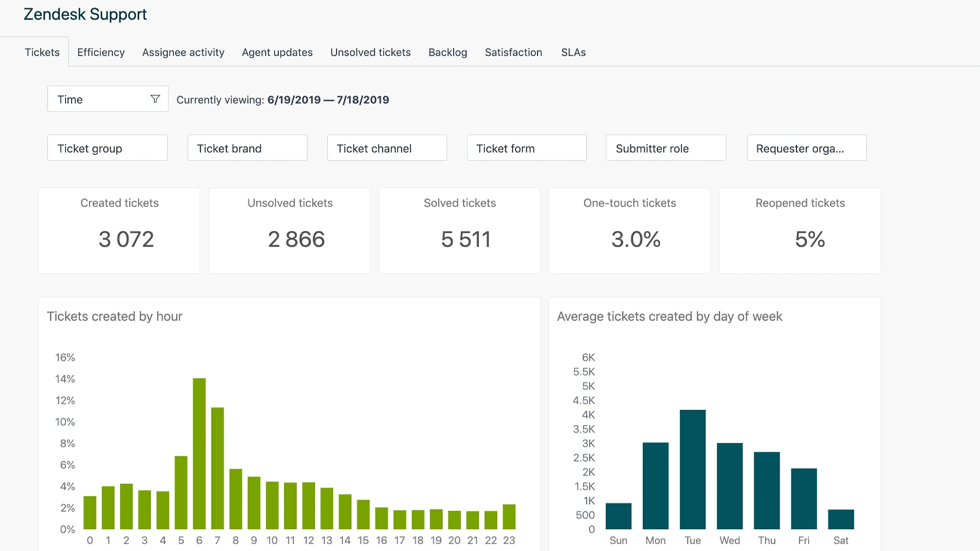Screen dimensions: 980x551
Task: Select the hour 7 bar in hourly chart
Action: [x=217, y=468]
